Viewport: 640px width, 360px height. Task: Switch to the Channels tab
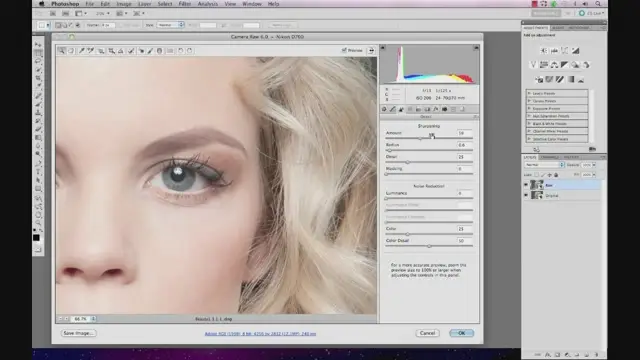[x=549, y=157]
